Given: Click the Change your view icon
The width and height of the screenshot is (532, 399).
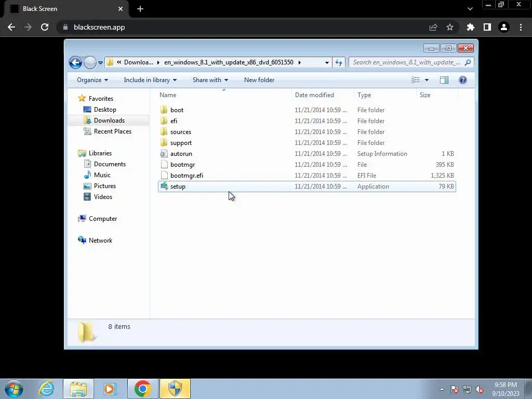Looking at the screenshot, I should [x=416, y=80].
